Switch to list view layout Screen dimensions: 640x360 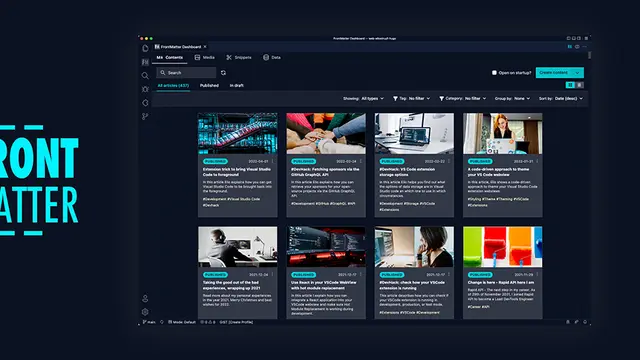pyautogui.click(x=580, y=85)
